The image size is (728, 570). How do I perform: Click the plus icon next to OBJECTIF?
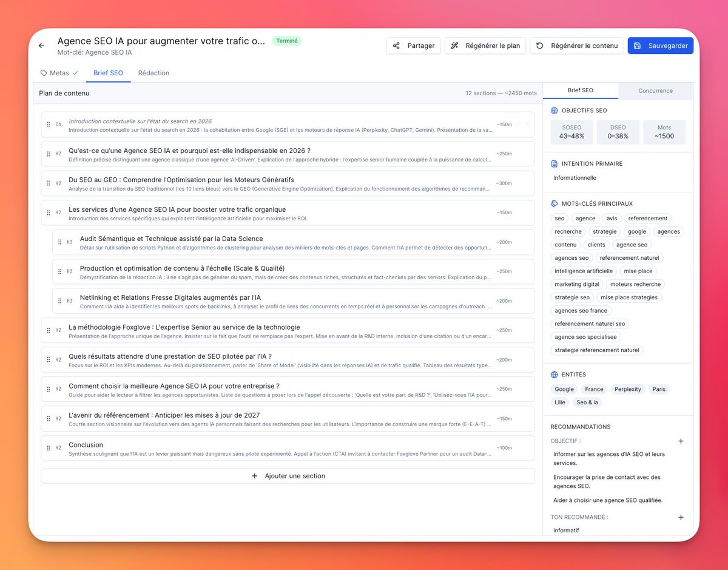point(681,441)
